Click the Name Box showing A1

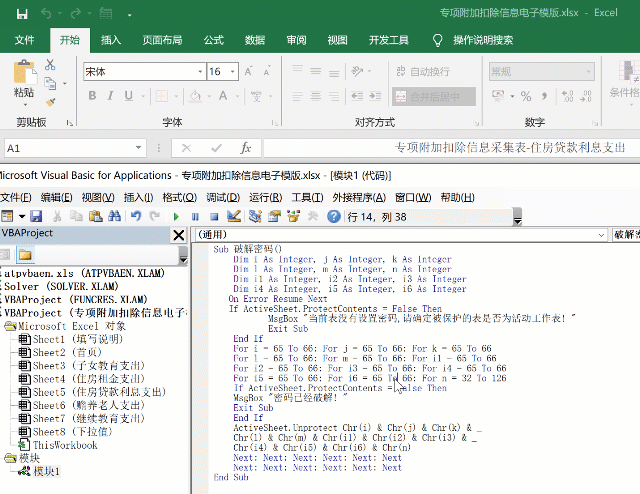click(x=69, y=148)
